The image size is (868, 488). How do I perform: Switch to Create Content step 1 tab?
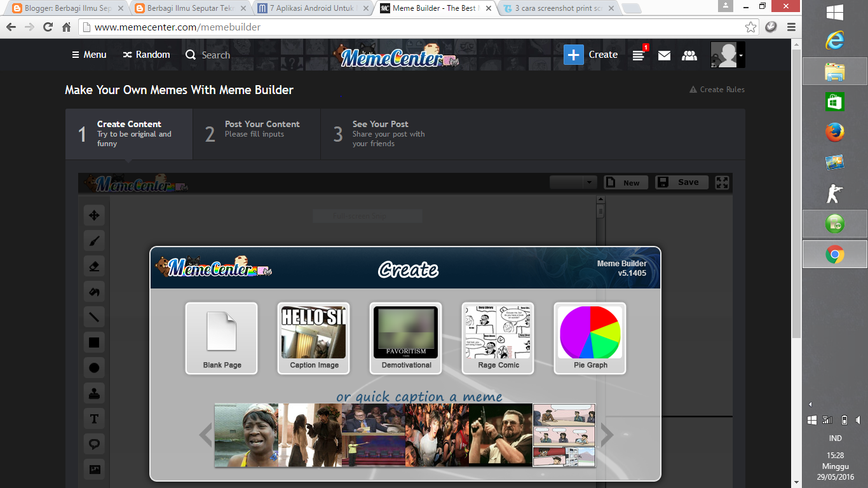tap(129, 134)
